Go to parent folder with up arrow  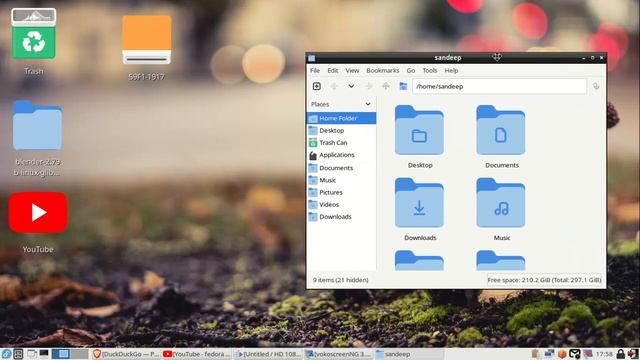[x=386, y=86]
